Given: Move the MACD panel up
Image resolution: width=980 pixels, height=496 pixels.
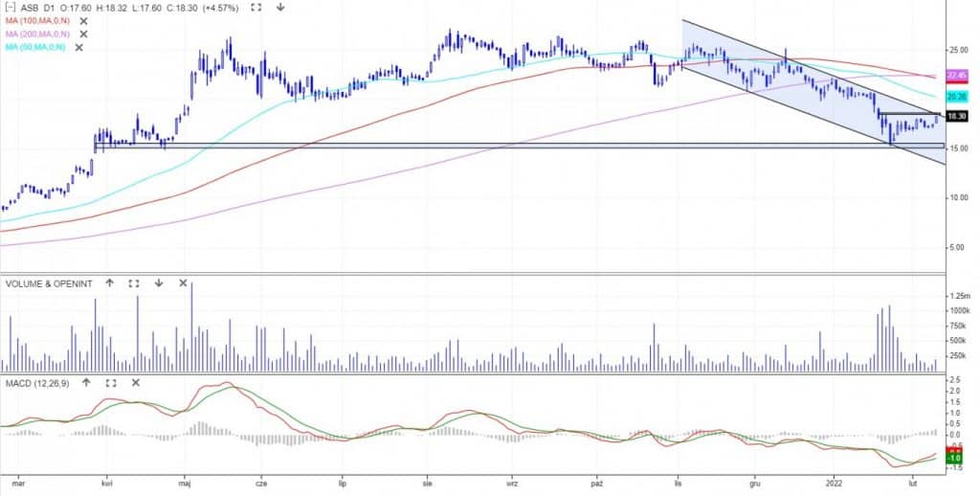Looking at the screenshot, I should [x=85, y=383].
